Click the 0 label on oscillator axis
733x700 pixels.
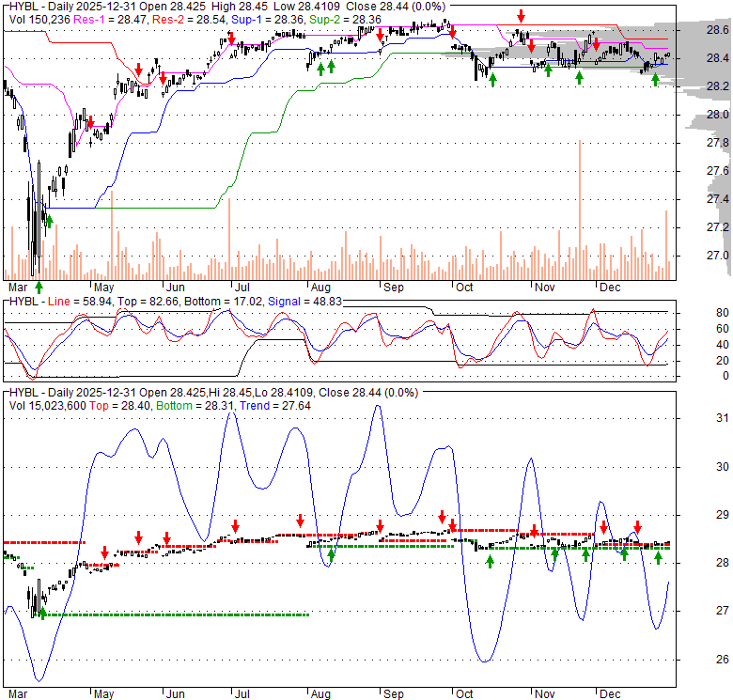point(725,376)
